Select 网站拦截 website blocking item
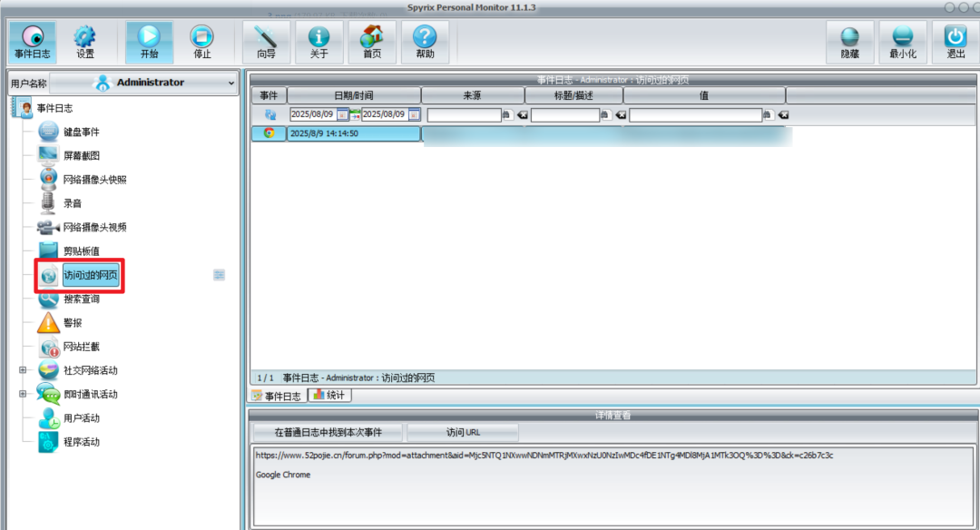980x530 pixels. pyautogui.click(x=82, y=347)
